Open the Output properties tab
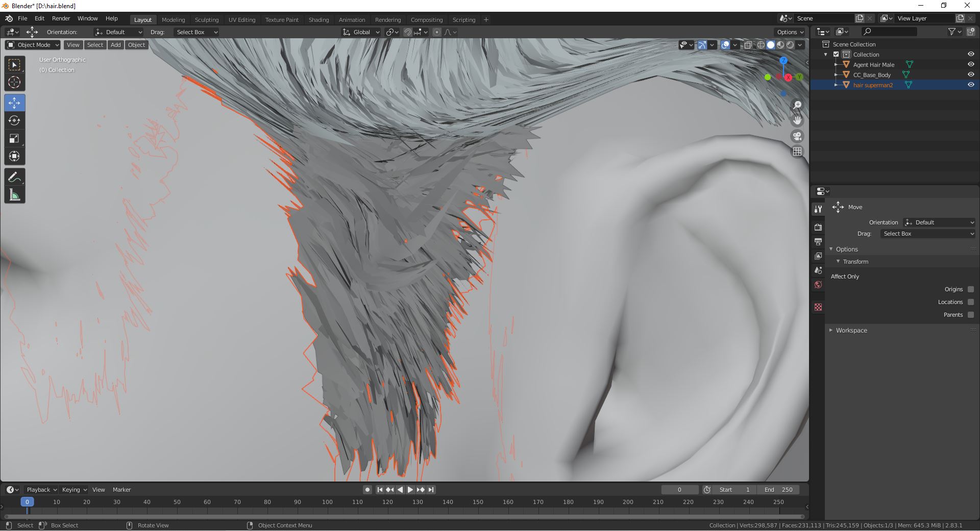The width and height of the screenshot is (980, 531). coord(818,241)
